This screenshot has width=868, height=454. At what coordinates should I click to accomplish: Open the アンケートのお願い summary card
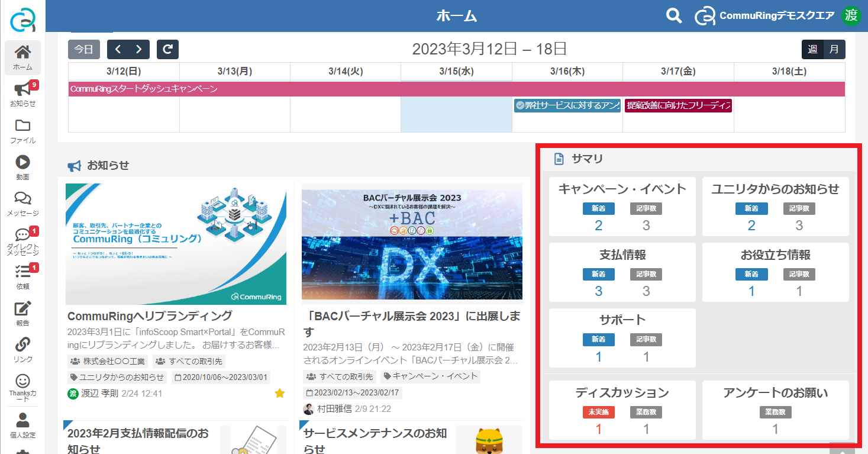click(x=775, y=410)
